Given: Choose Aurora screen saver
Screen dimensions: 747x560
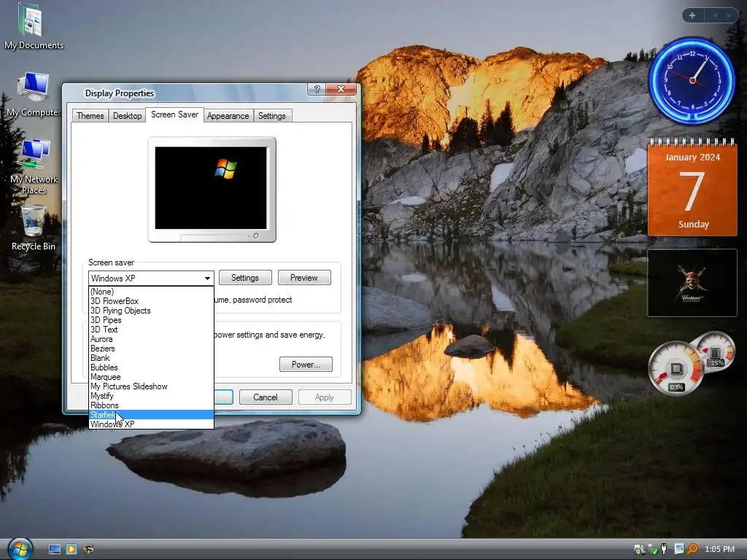Looking at the screenshot, I should click(x=151, y=339).
